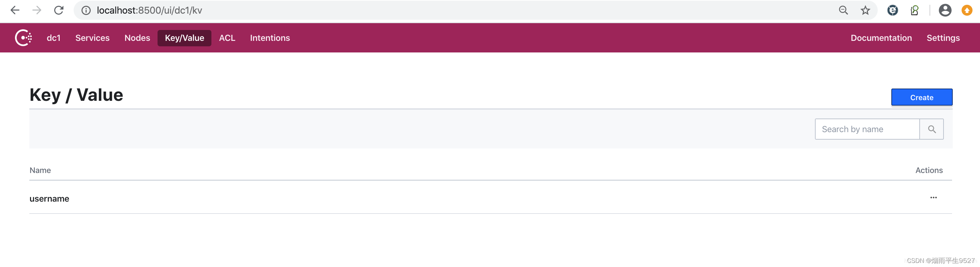View site information icon in address bar
This screenshot has width=980, height=267.
coord(86,10)
